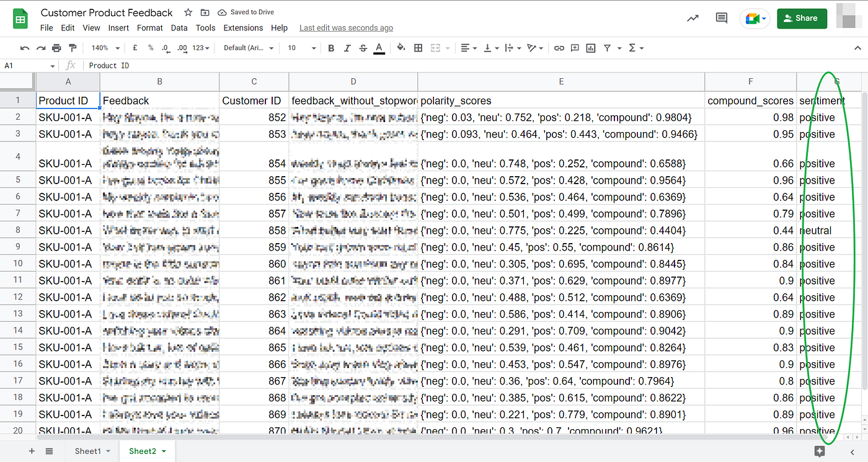The height and width of the screenshot is (462, 868).
Task: Open the filter views dropdown arrow
Action: coord(619,48)
